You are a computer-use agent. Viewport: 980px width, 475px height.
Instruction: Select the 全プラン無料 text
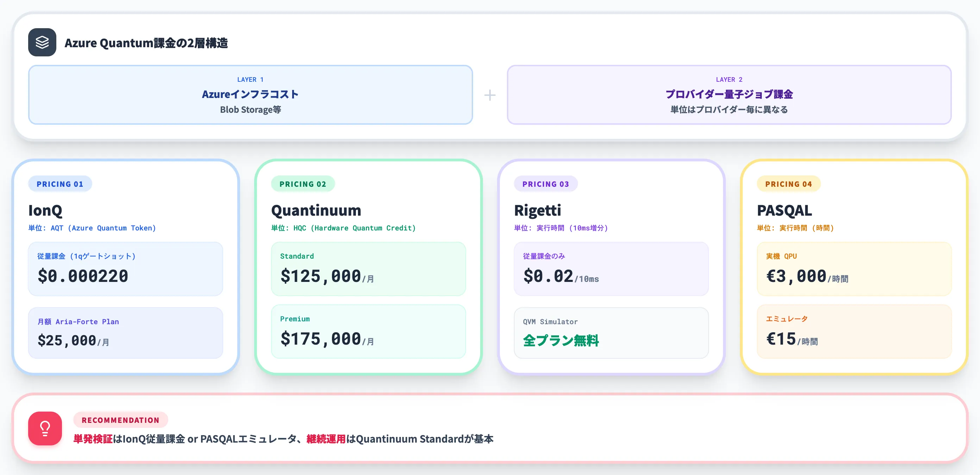coord(561,340)
